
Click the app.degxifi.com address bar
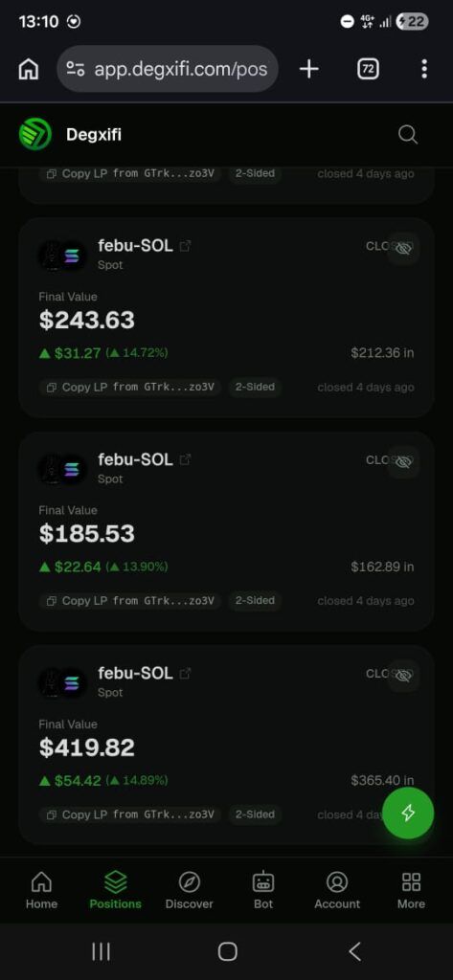168,69
